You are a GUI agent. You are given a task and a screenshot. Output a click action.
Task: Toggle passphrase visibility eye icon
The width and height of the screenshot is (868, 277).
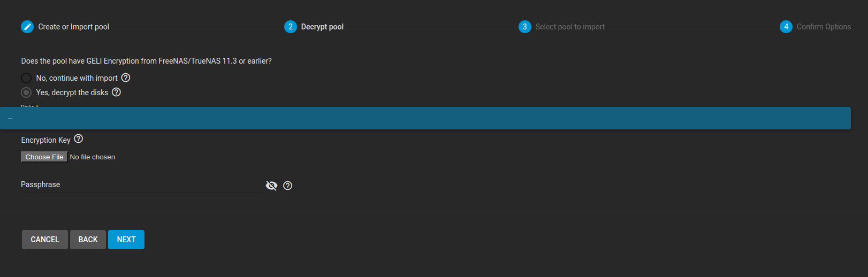tap(271, 186)
